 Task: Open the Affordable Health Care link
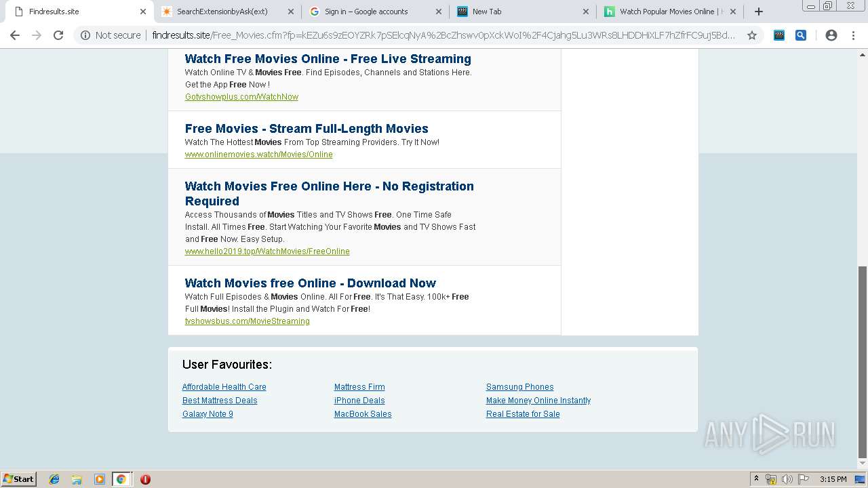point(224,387)
